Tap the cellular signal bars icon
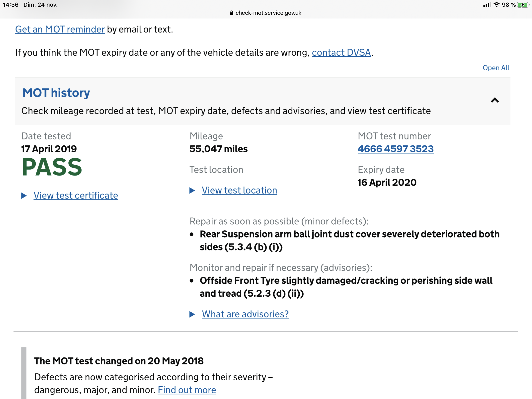The image size is (532, 399). coord(487,5)
